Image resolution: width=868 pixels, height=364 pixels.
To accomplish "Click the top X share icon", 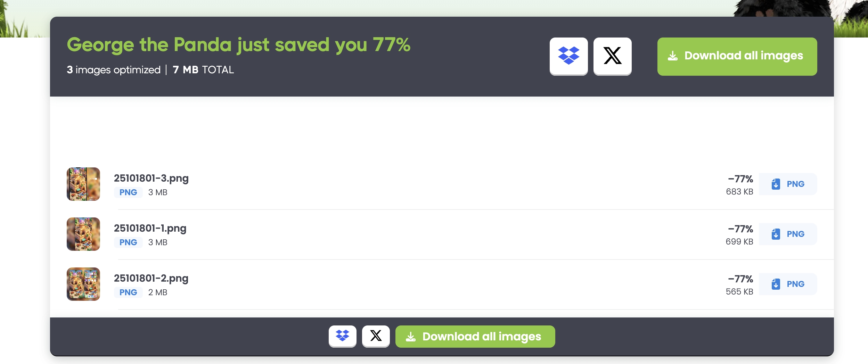I will (612, 56).
